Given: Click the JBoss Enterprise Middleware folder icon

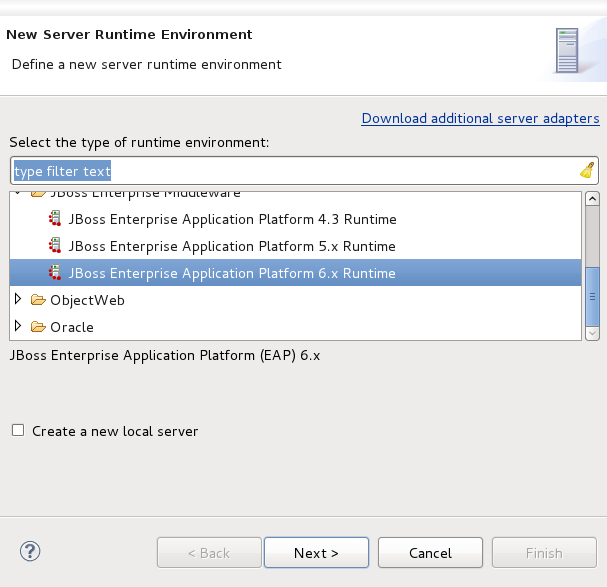Looking at the screenshot, I should (38, 193).
